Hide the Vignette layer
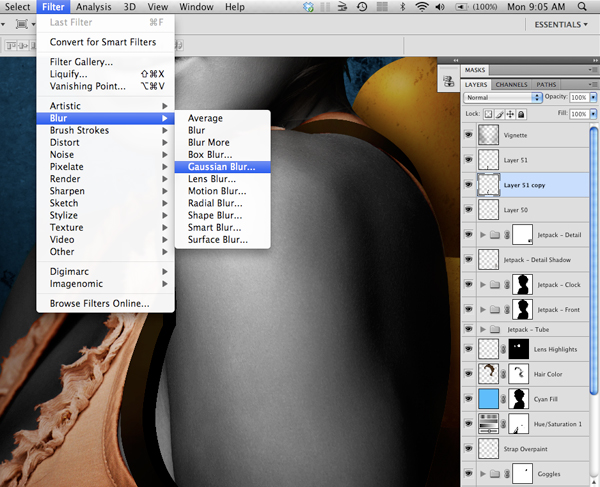This screenshot has height=487, width=600. click(468, 135)
